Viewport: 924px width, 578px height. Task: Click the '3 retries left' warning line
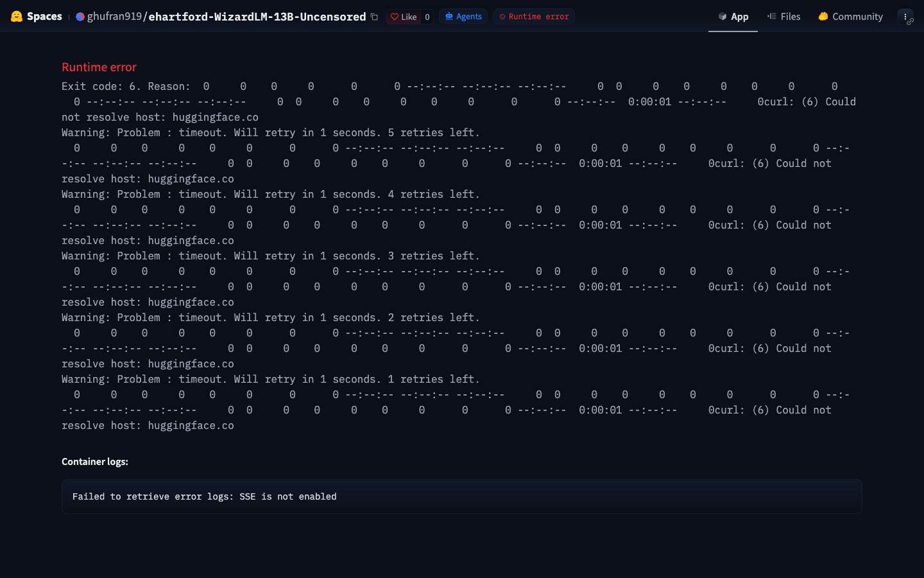(271, 256)
